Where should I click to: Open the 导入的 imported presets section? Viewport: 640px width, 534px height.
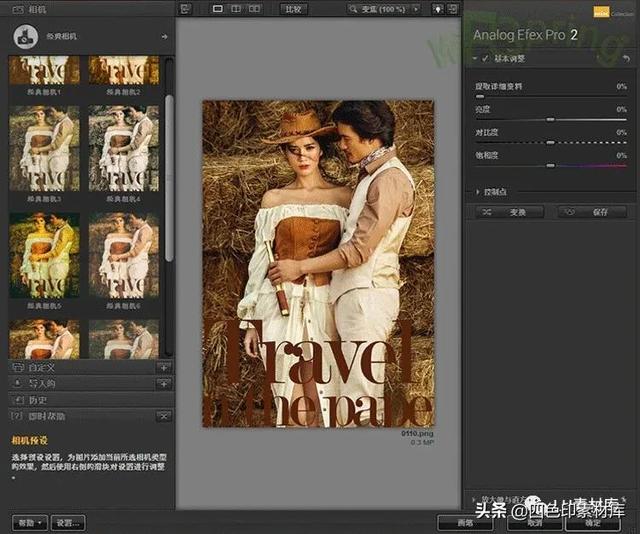point(82,384)
